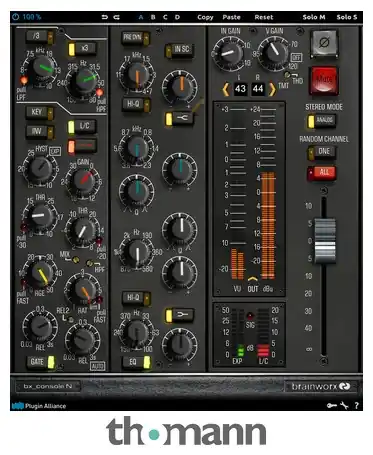
Task: Select previous channel with left orange arrow
Action: tap(226, 89)
